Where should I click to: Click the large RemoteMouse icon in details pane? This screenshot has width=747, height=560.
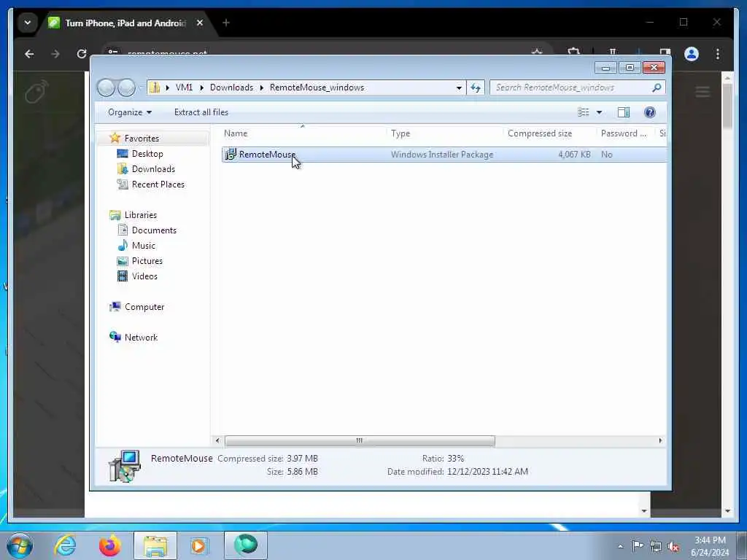pyautogui.click(x=124, y=465)
